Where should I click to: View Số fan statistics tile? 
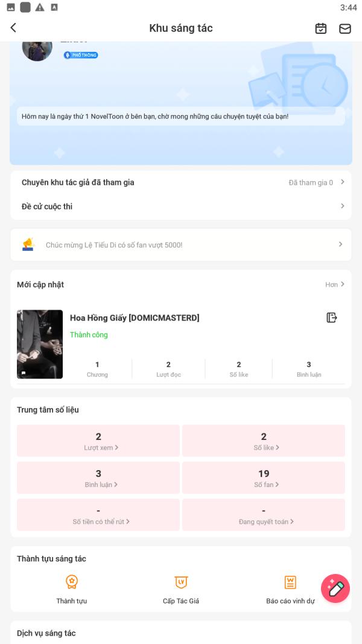[264, 477]
